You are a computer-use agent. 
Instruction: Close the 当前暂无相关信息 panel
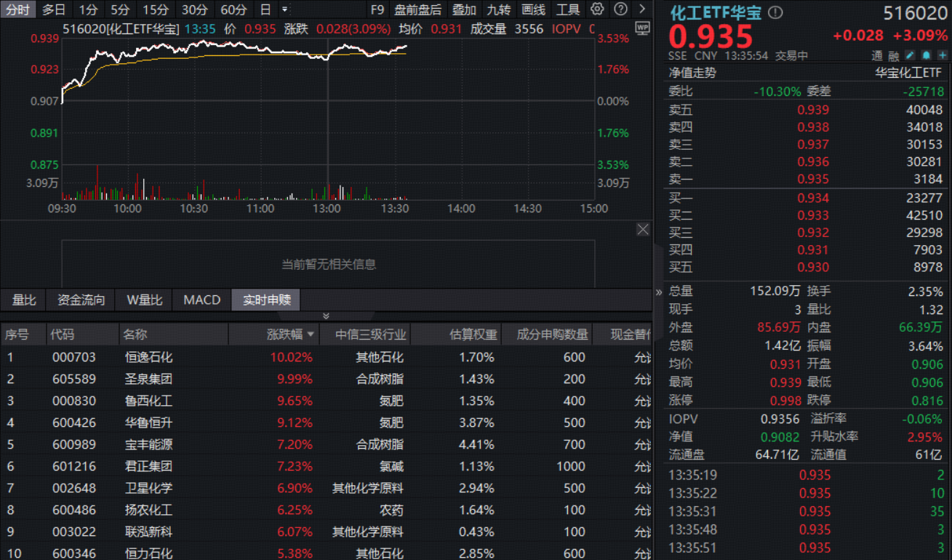click(x=643, y=229)
